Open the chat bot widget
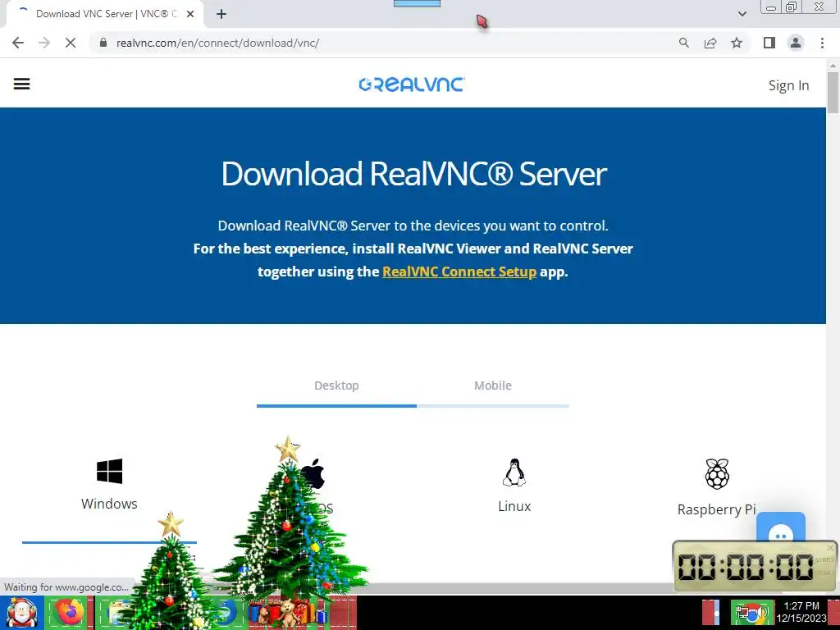The height and width of the screenshot is (630, 840). (x=781, y=527)
